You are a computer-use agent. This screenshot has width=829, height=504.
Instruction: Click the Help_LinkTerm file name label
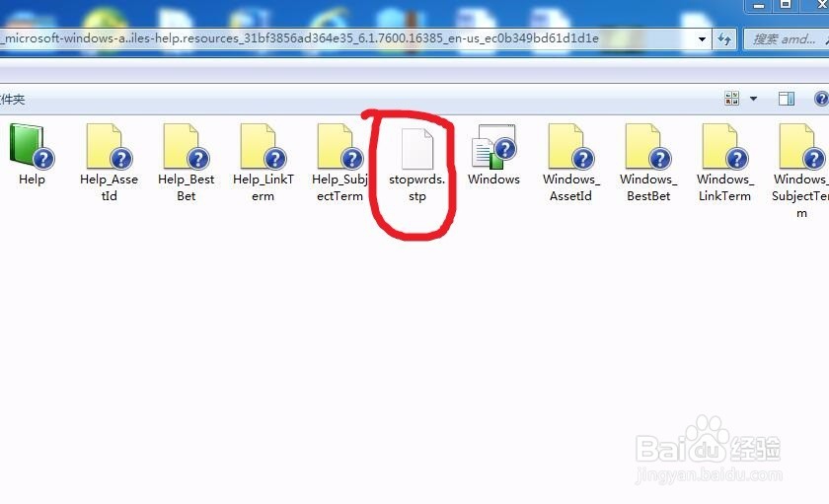pyautogui.click(x=263, y=187)
